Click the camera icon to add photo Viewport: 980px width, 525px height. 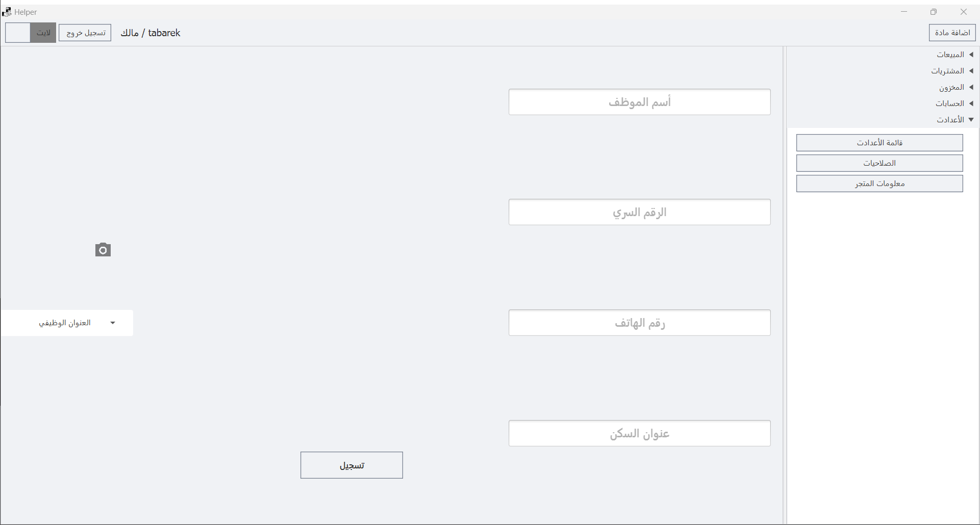pyautogui.click(x=103, y=250)
